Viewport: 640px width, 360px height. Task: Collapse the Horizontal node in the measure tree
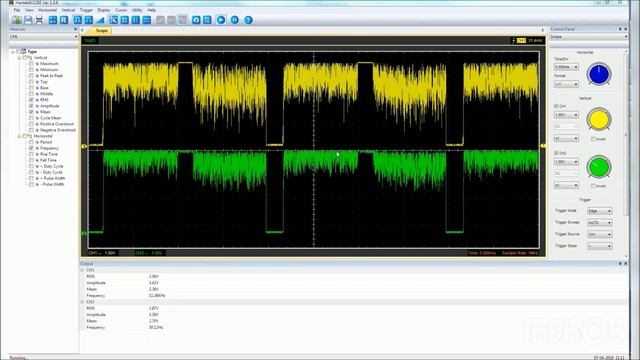click(19, 136)
